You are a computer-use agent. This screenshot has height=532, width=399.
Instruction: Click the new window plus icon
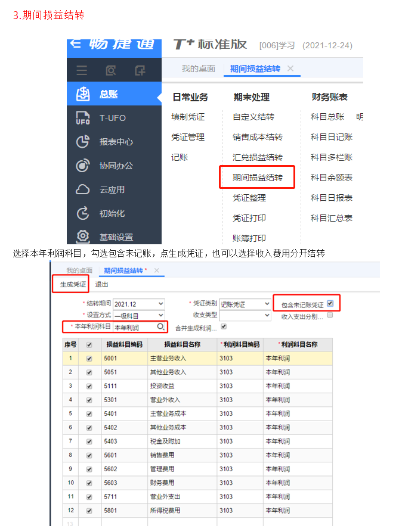click(140, 70)
